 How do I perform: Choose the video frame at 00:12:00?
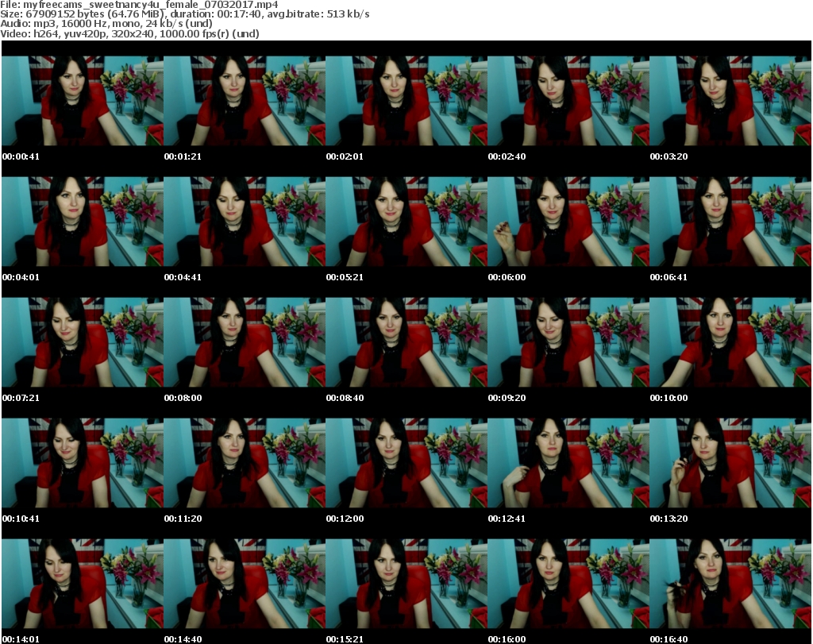click(406, 463)
